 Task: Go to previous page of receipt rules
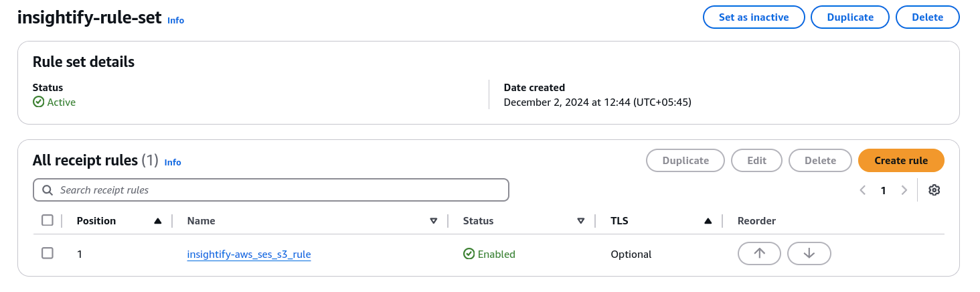[x=863, y=190]
